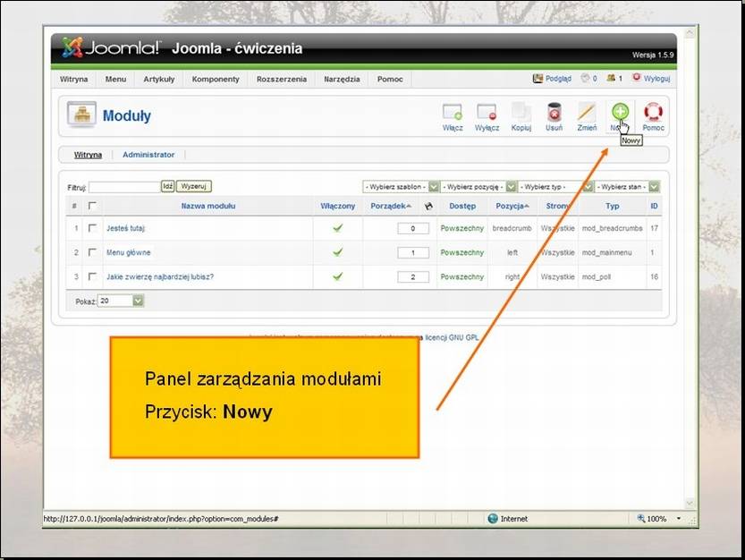Open the Witryna menu

(73, 79)
